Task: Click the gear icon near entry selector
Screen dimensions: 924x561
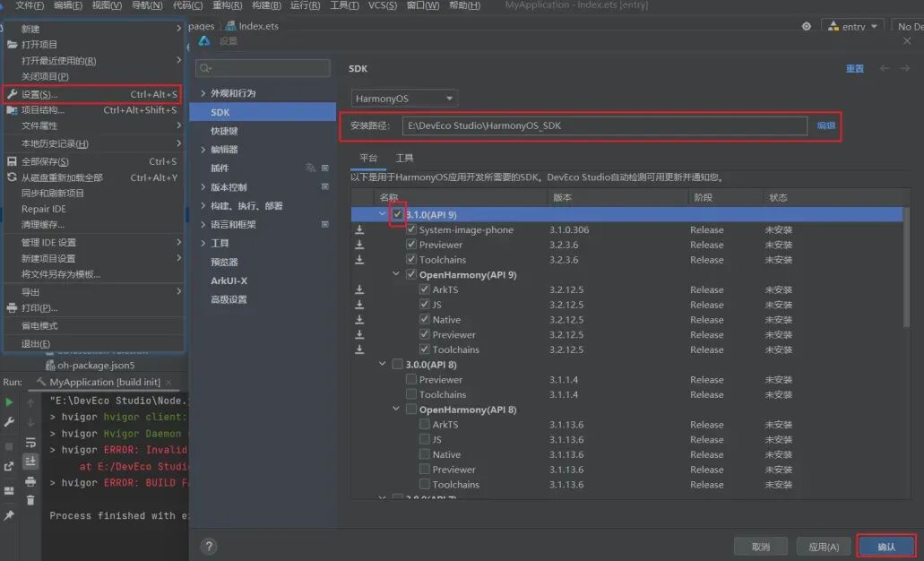Action: (807, 27)
